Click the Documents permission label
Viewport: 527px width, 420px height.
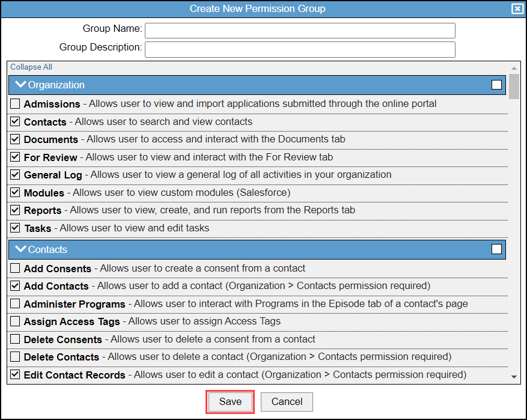(50, 139)
